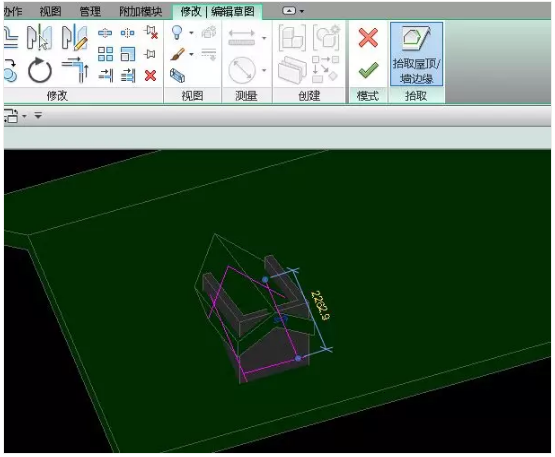Activate the Rotate tool
Viewport: 555px width, 457px height.
pyautogui.click(x=40, y=70)
